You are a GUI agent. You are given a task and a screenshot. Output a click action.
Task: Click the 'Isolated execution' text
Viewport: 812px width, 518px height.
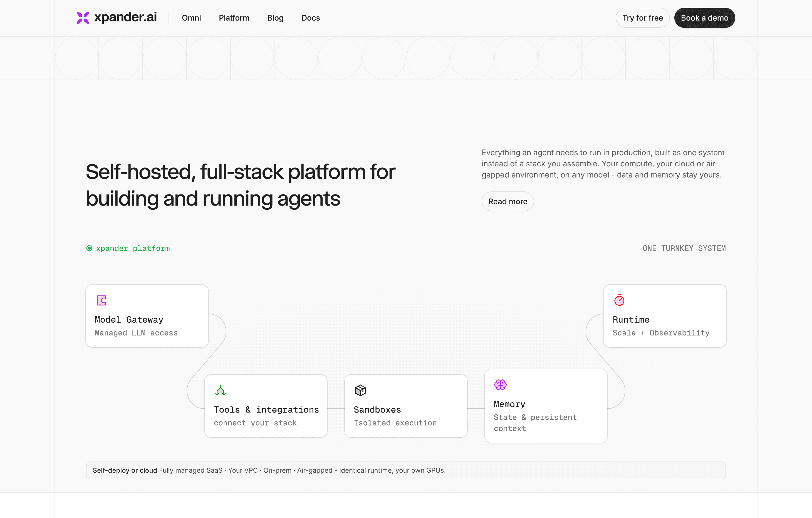click(395, 423)
